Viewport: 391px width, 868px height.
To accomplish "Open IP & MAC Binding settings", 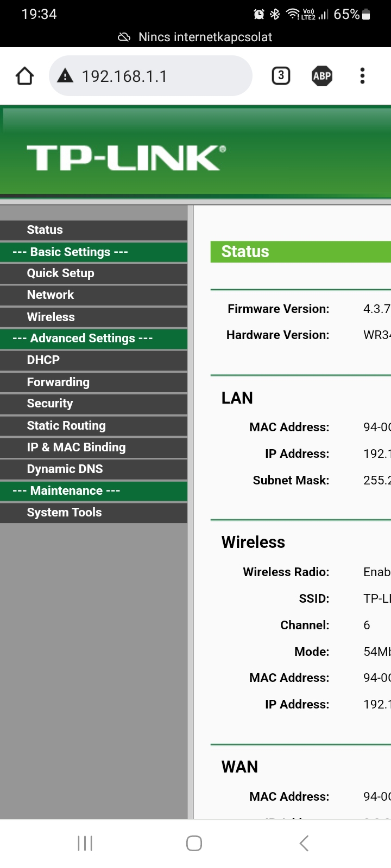I will coord(76,447).
